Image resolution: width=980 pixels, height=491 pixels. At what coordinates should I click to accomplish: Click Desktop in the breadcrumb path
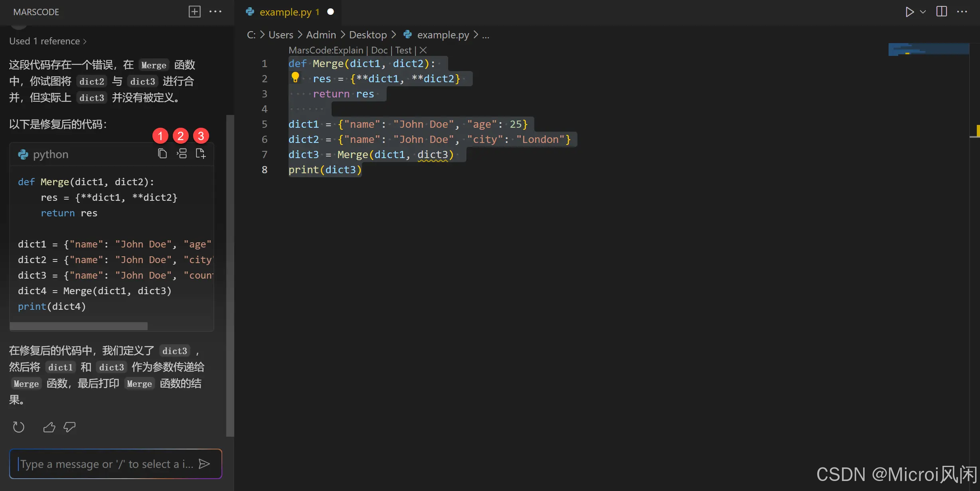click(x=368, y=35)
